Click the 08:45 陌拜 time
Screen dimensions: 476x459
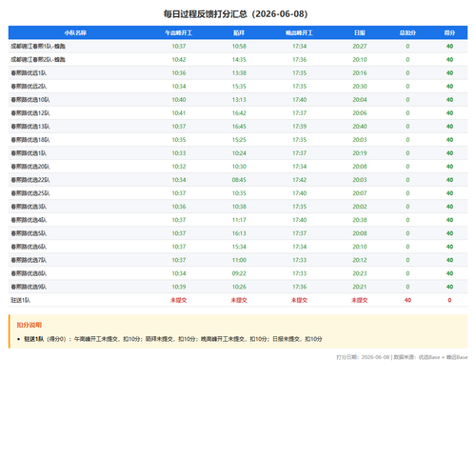pyautogui.click(x=239, y=180)
